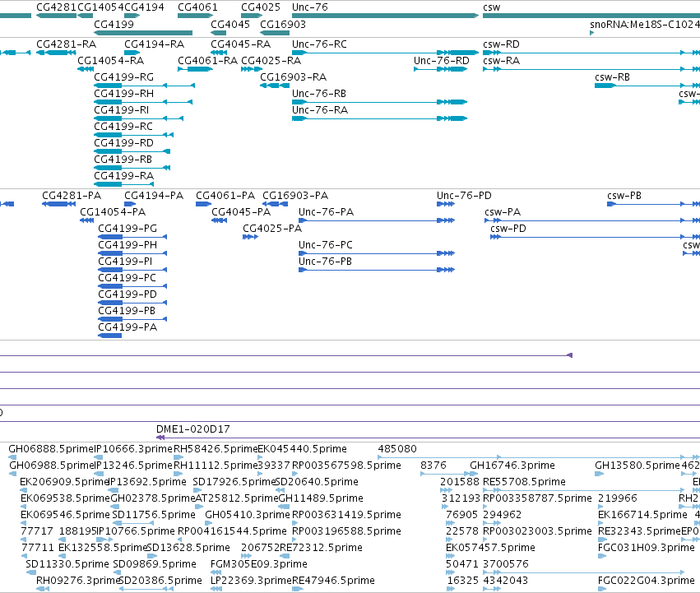Select EST GH16746.3prime
Image resolution: width=700 pixels, height=593 pixels.
point(512,466)
